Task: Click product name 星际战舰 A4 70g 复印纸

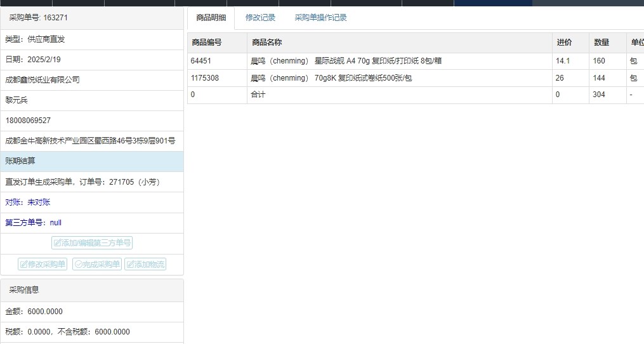Action: click(346, 61)
